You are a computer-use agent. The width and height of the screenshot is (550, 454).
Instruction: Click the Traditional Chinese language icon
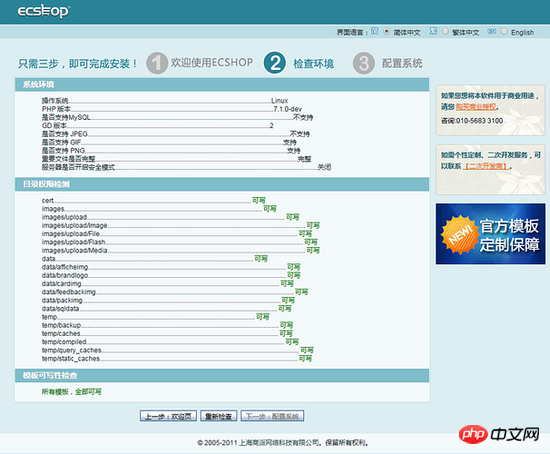coord(433,32)
